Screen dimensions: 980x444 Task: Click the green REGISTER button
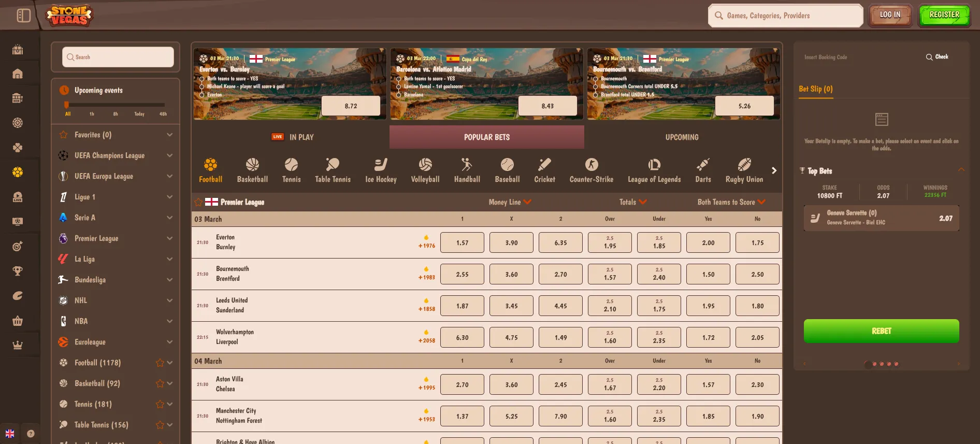(944, 16)
